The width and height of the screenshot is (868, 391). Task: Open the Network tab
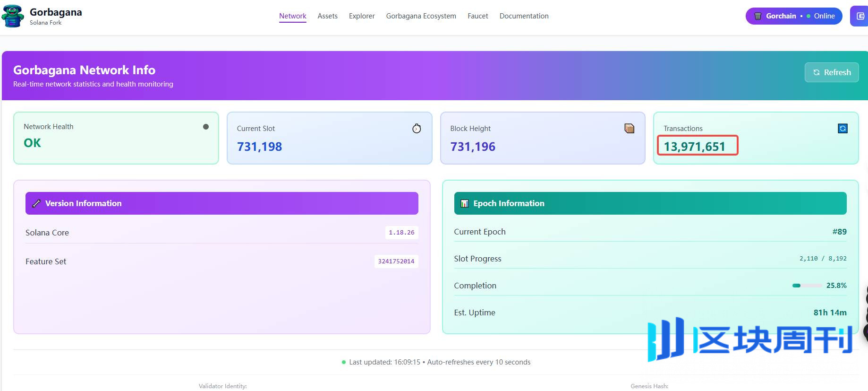click(293, 16)
